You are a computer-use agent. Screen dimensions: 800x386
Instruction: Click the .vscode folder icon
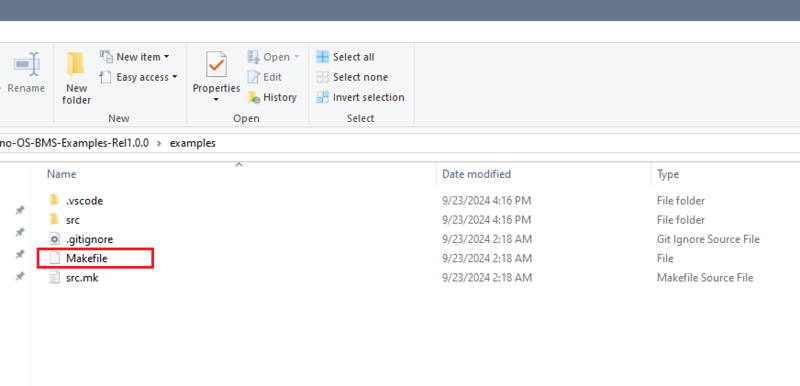click(x=54, y=200)
